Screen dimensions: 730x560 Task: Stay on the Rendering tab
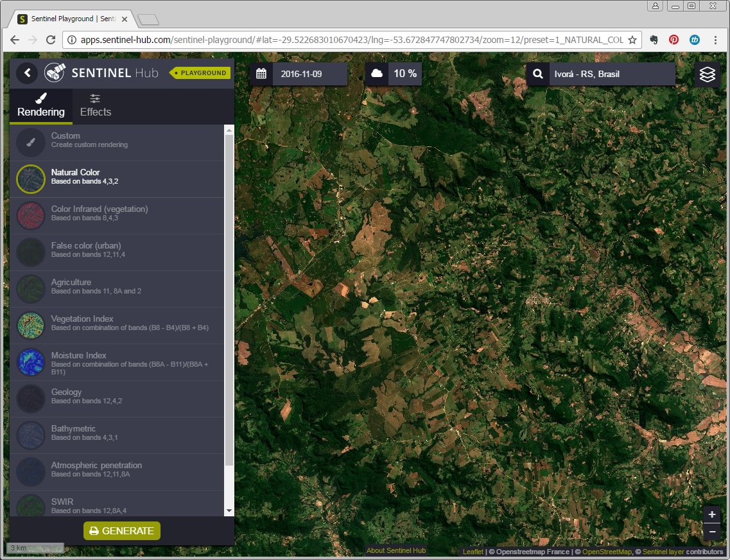(x=40, y=106)
